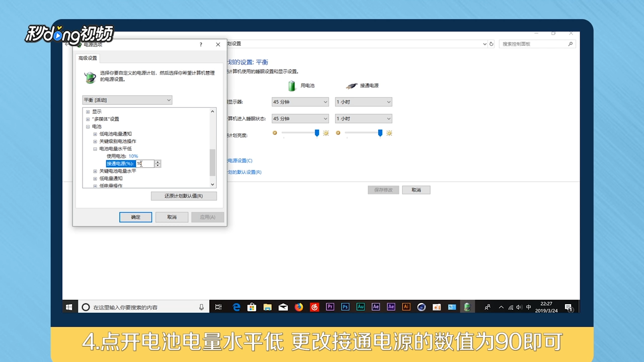The image size is (644, 362).
Task: Click the refresh button beside the address bar
Action: [492, 44]
